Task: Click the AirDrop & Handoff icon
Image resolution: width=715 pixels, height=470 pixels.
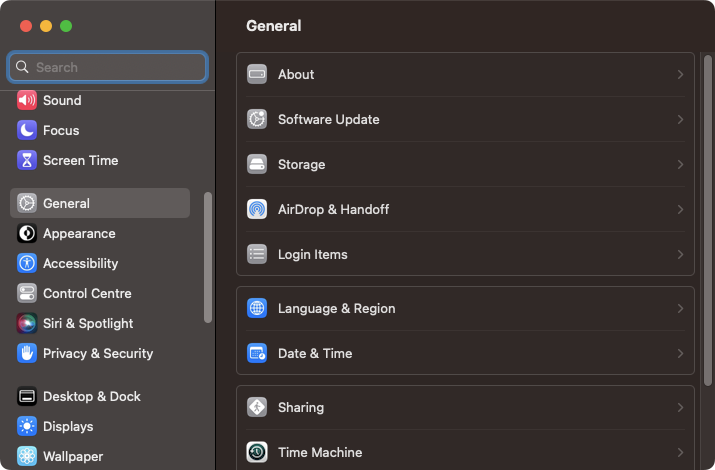Action: (x=257, y=209)
